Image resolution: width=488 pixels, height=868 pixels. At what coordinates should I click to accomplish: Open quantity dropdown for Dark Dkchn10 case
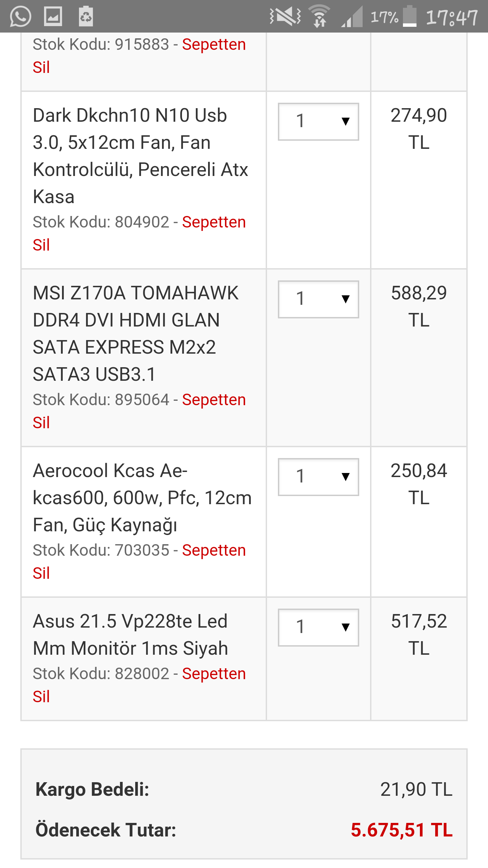pos(318,122)
